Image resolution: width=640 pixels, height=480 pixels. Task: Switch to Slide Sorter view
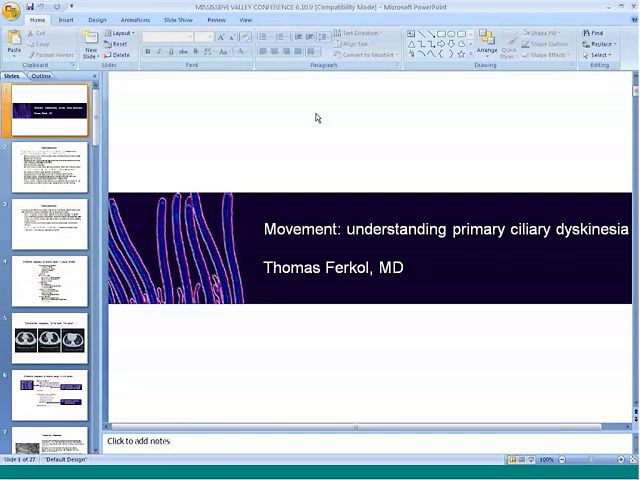pyautogui.click(x=522, y=460)
